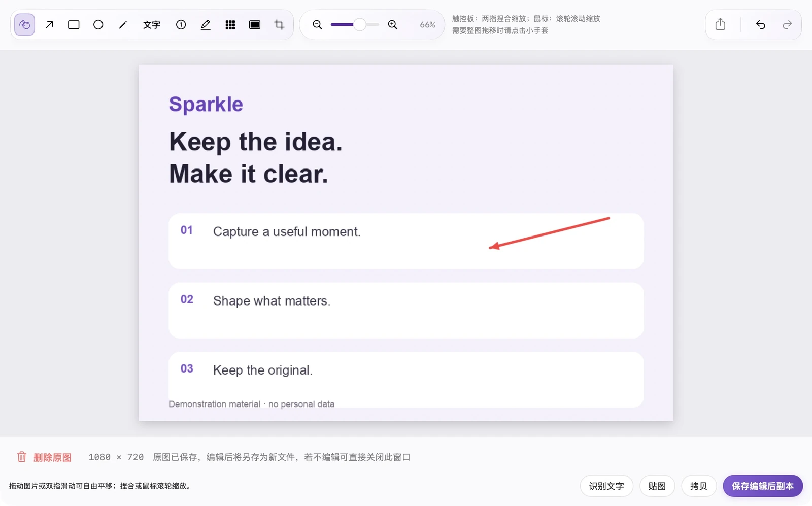Click the 'Make it clear.' heading
The height and width of the screenshot is (506, 812).
(249, 174)
